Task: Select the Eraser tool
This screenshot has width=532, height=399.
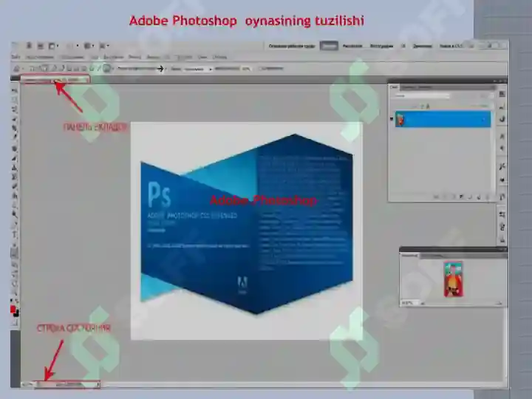Action: (15, 186)
